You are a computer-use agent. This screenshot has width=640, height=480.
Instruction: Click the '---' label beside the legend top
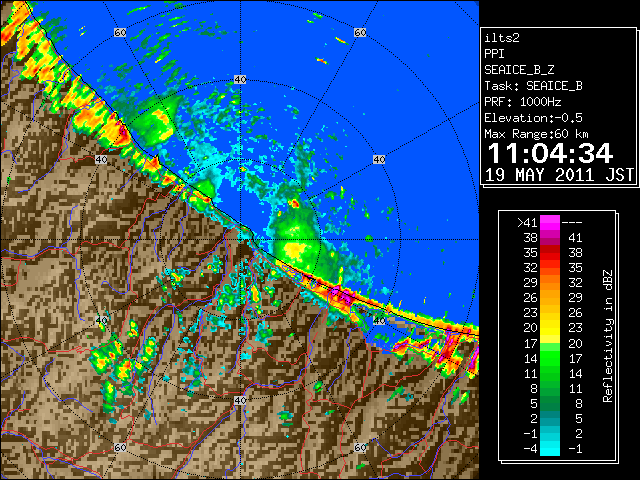[x=572, y=223]
